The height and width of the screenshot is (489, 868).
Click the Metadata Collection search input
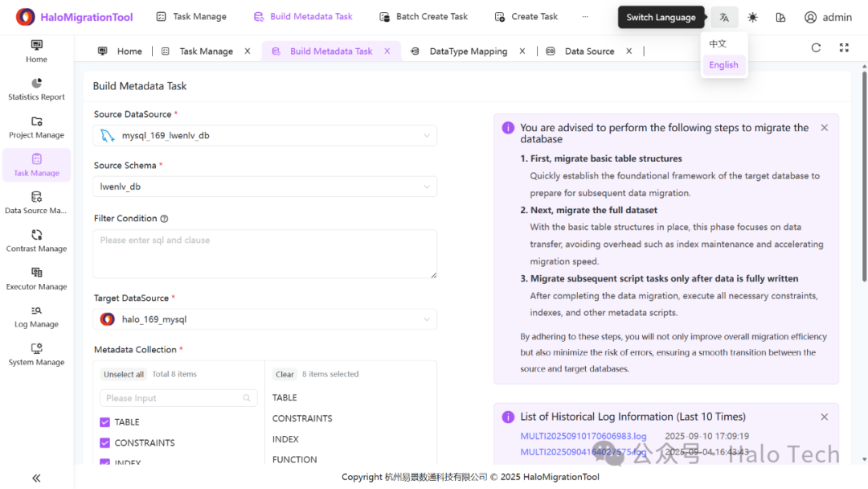pos(178,398)
